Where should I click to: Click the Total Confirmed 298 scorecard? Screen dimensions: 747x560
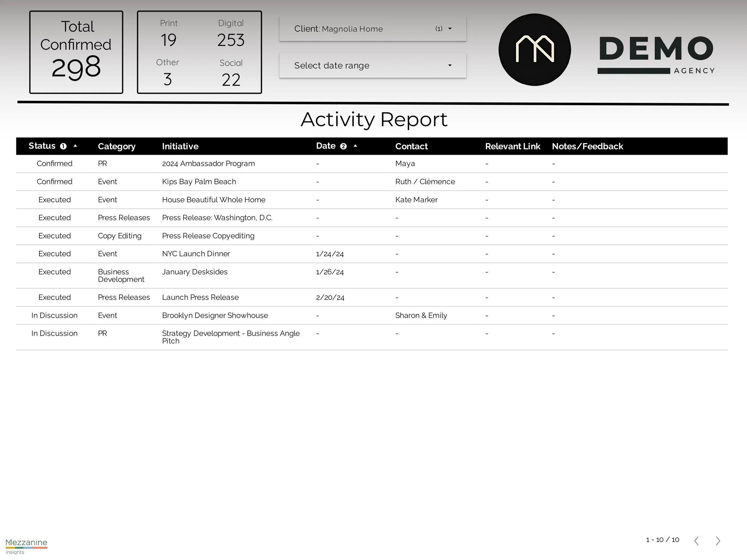click(76, 52)
